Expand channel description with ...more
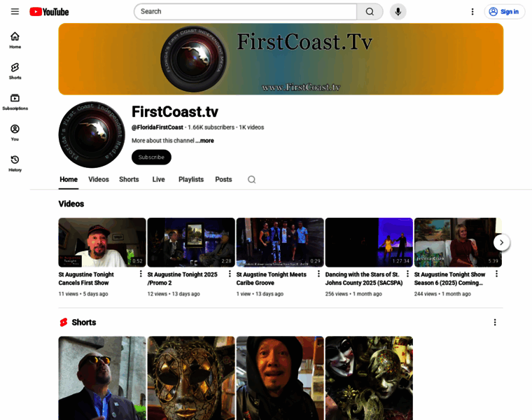 204,141
